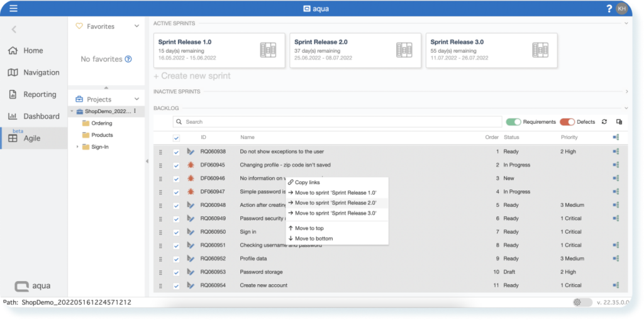Collapse the Backlog section chevron
The image size is (644, 320).
click(626, 108)
